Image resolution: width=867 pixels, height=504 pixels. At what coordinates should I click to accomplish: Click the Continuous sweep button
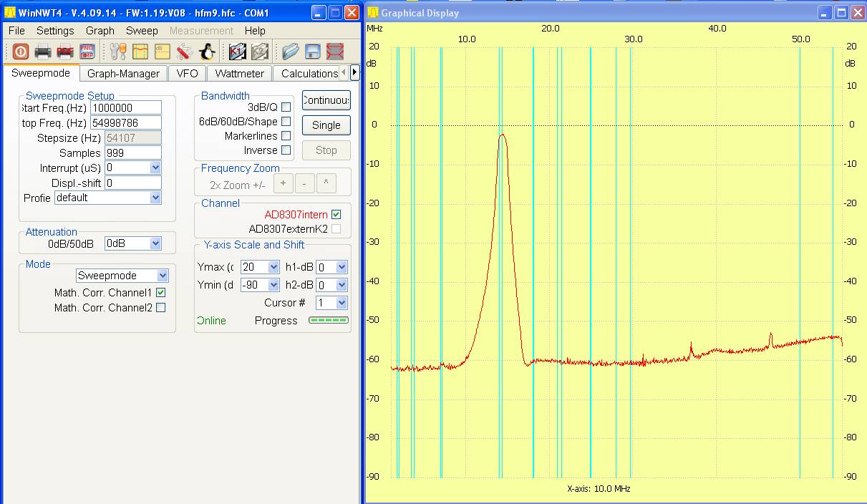click(x=326, y=100)
